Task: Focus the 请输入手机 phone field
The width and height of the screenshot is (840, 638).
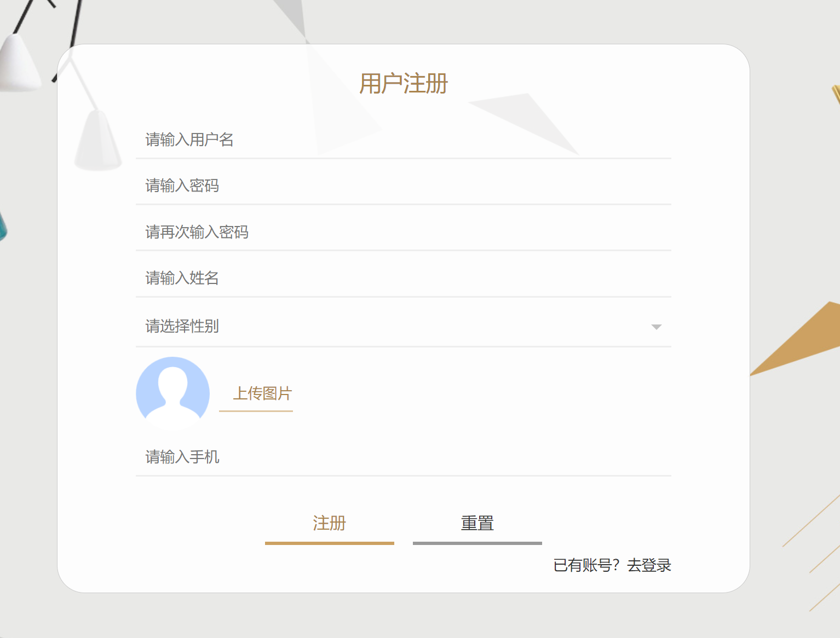Action: [x=403, y=457]
